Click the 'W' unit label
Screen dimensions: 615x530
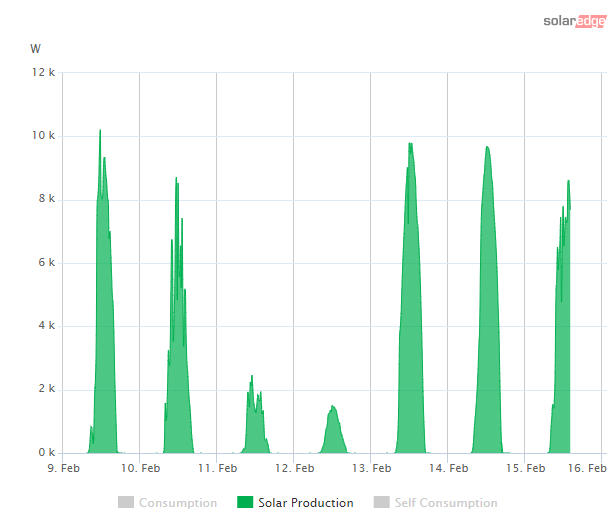click(x=35, y=49)
